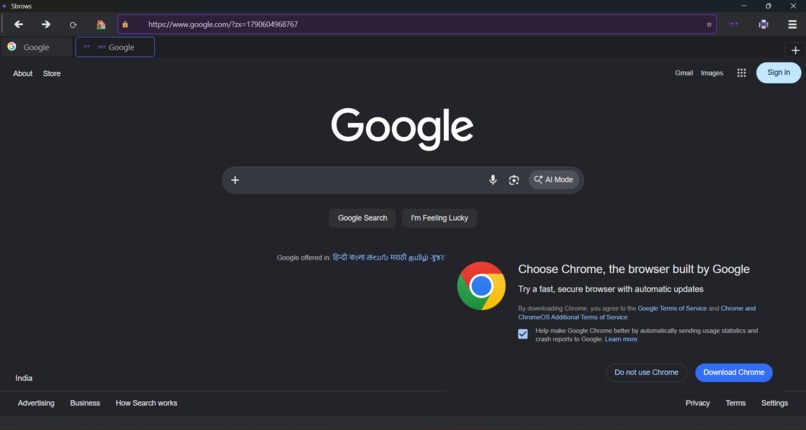Click the large Google logo
Viewport: 806px width, 430px height.
[402, 128]
